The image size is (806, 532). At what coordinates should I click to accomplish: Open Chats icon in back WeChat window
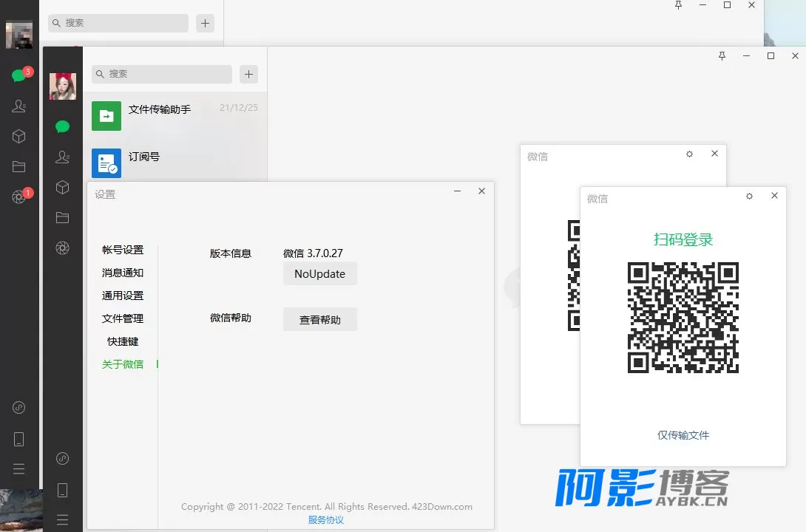18,75
